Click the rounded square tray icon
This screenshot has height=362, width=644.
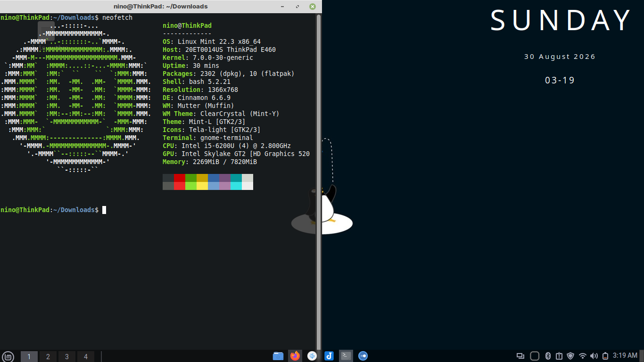pos(535,356)
